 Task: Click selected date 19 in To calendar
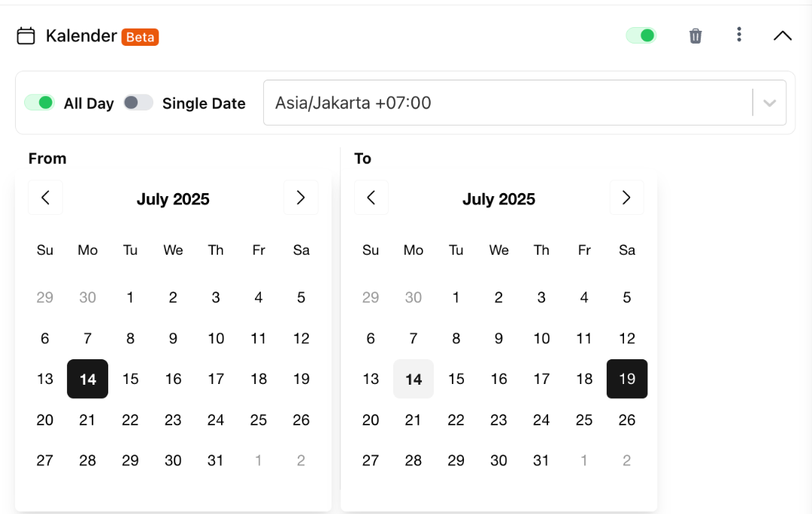click(627, 379)
